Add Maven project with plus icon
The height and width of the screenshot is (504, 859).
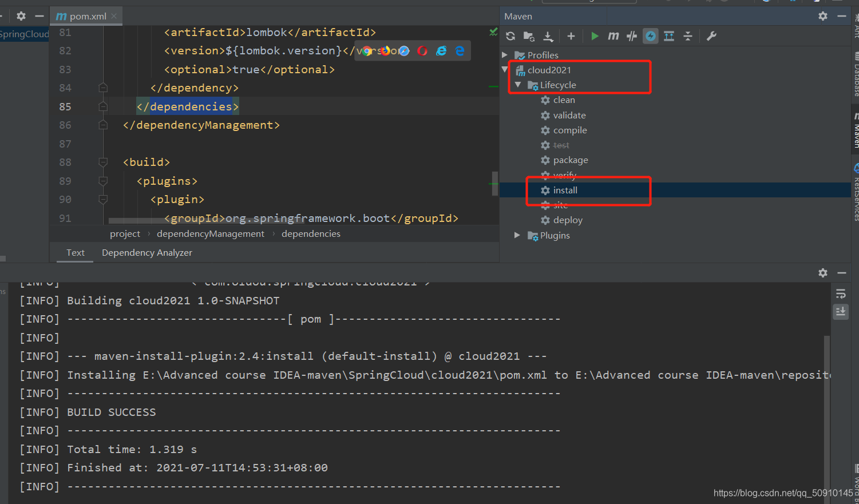(x=571, y=36)
